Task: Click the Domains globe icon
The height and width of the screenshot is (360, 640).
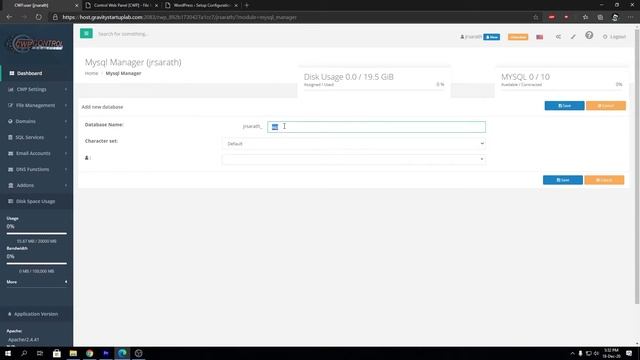Action: [10, 121]
